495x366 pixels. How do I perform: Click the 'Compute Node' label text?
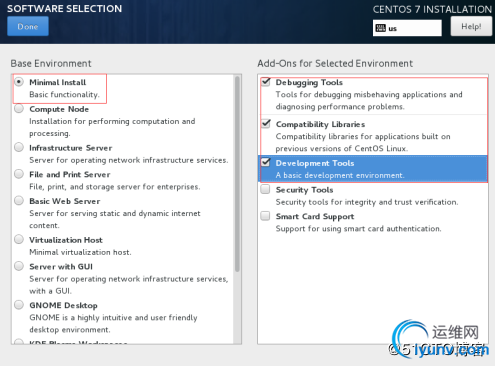click(59, 109)
